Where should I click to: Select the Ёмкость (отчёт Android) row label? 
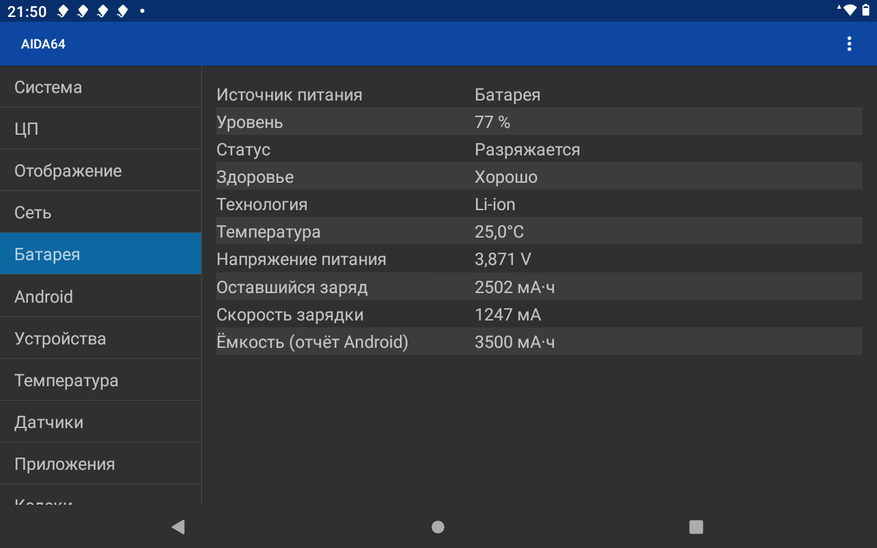[312, 342]
